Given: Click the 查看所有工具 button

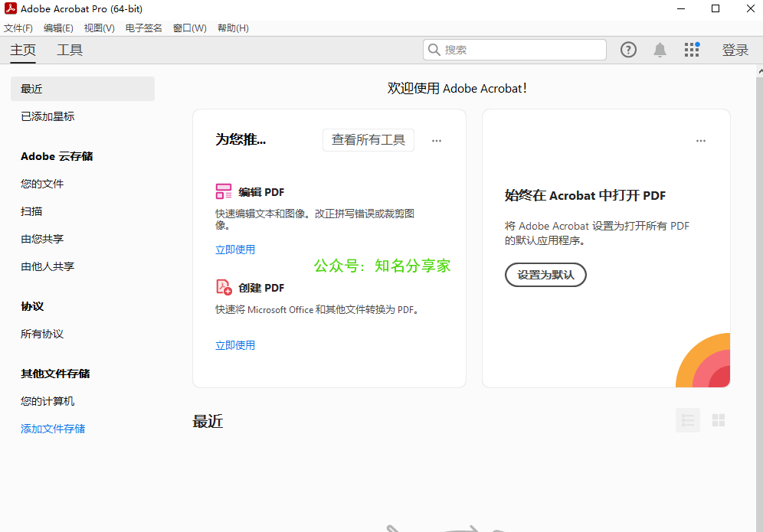Looking at the screenshot, I should (x=368, y=140).
